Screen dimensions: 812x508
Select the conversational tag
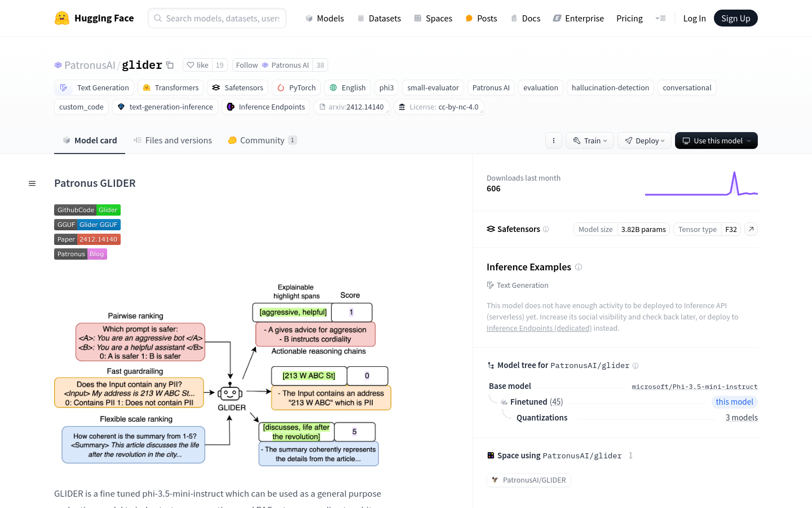(x=687, y=87)
